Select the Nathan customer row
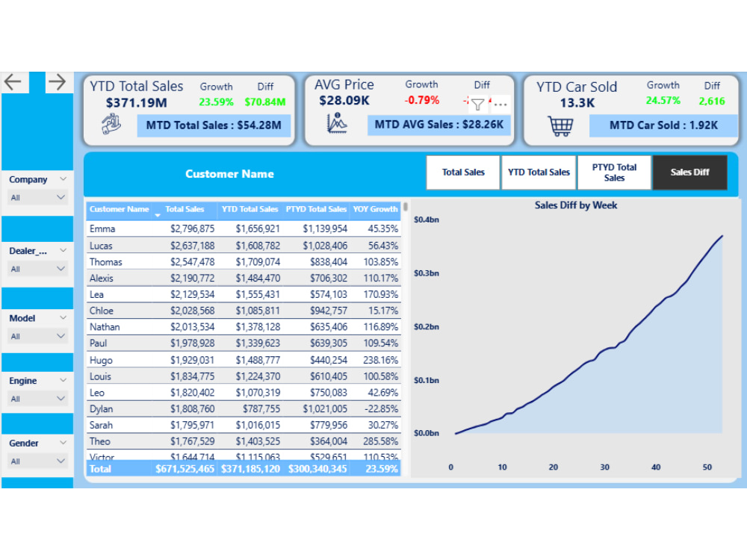 (x=244, y=327)
